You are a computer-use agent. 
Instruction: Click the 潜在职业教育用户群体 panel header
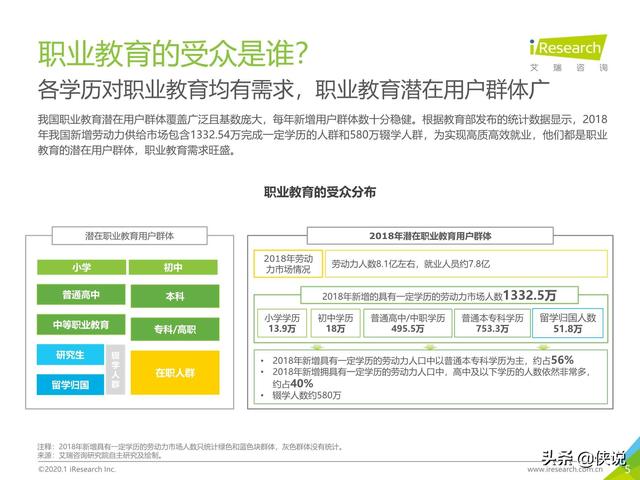[129, 236]
